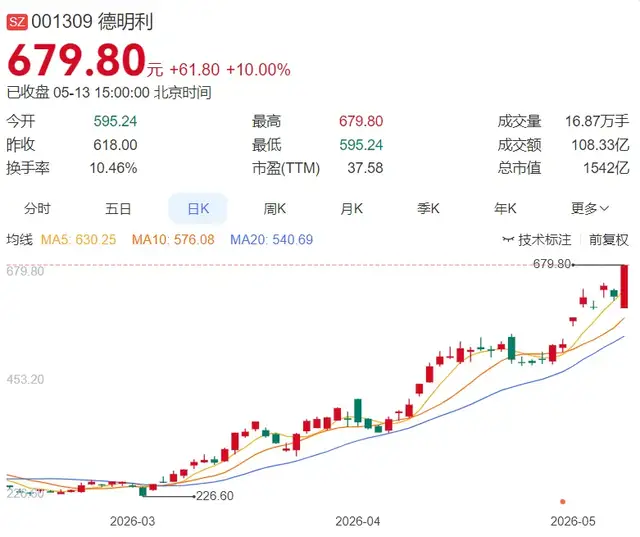This screenshot has height=537, width=640.
Task: Open the 前复权 adjustment dropdown
Action: click(608, 240)
